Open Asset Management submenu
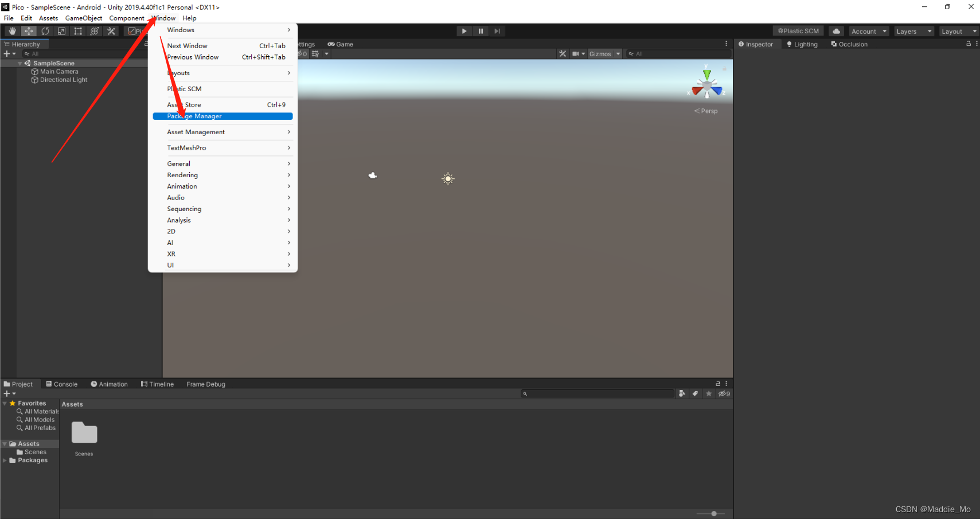This screenshot has height=519, width=980. (222, 132)
